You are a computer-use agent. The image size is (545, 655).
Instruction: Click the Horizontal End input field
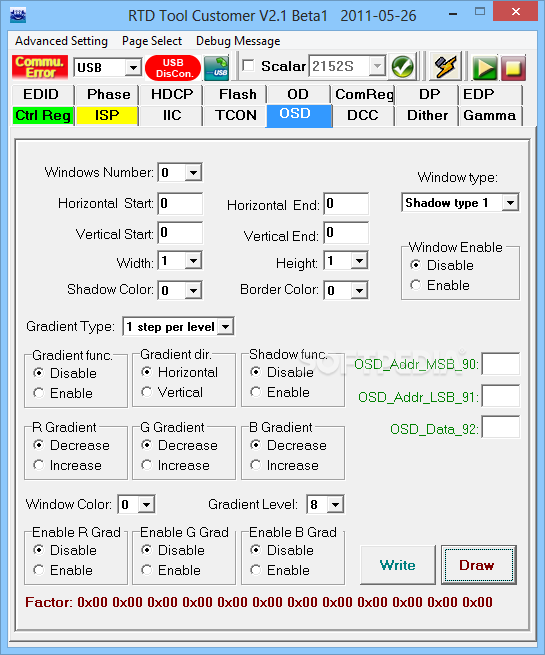coord(346,203)
